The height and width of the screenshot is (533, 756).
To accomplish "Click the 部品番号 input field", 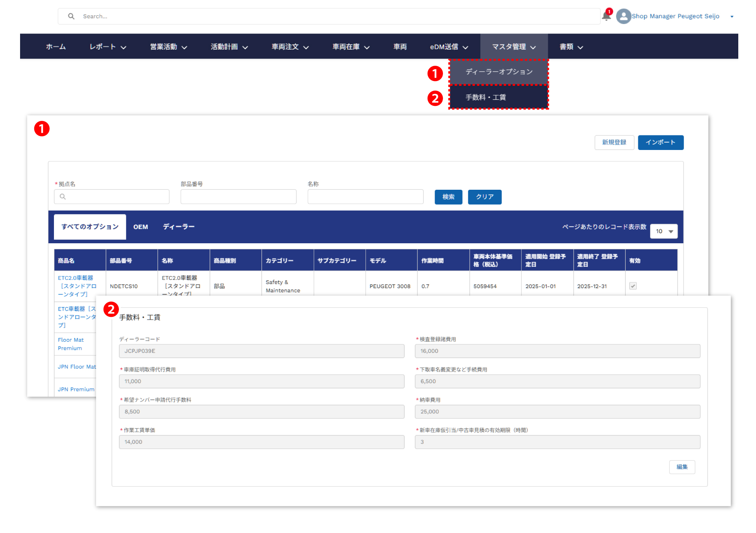I will 238,196.
